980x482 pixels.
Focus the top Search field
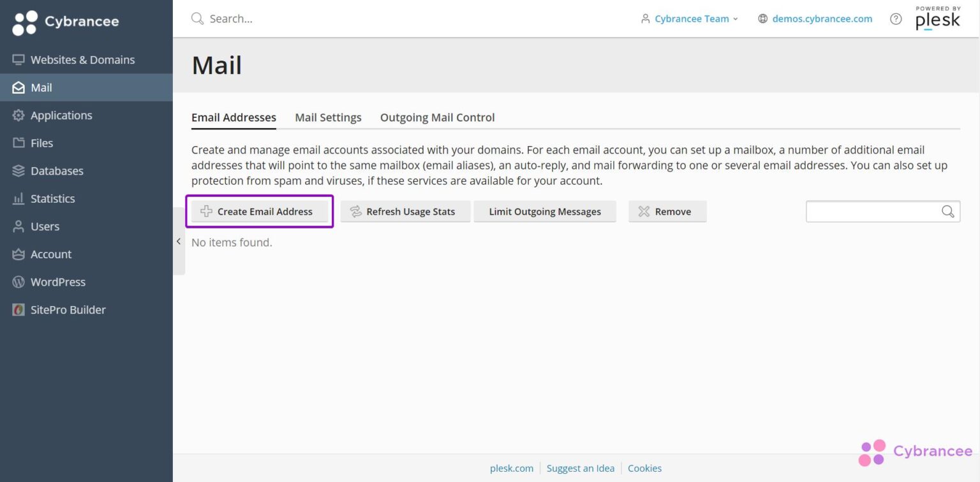coord(408,19)
